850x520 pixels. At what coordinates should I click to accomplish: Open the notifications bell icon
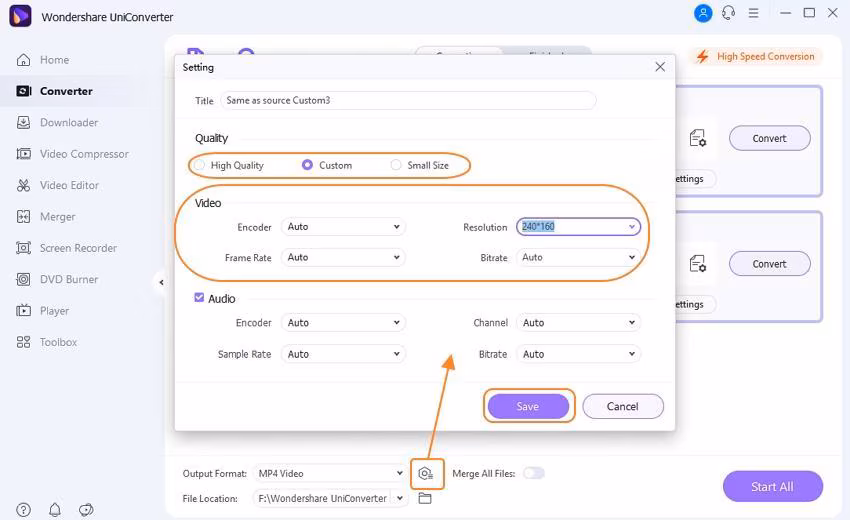[x=55, y=510]
